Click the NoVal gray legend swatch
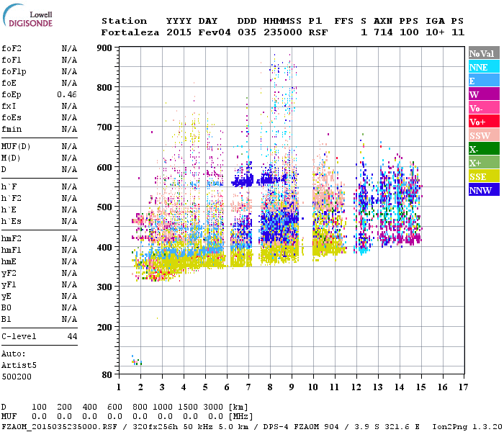Viewport: 504px width, 432px height. [484, 53]
